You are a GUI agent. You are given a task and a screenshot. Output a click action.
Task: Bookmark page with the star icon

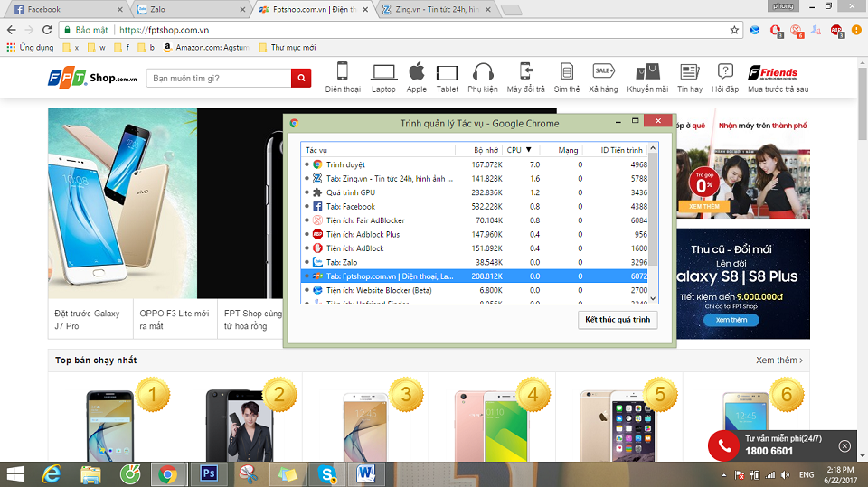[x=734, y=30]
